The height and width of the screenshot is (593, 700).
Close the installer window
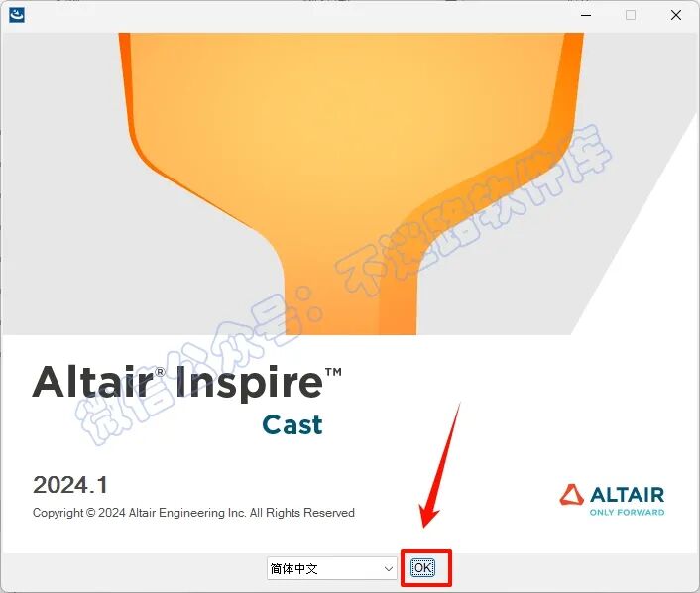[676, 15]
